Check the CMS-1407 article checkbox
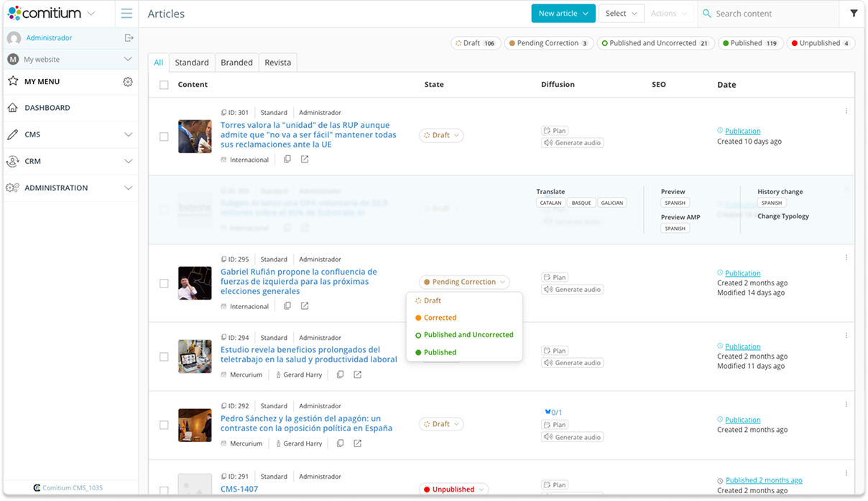868x501 pixels. click(x=164, y=490)
